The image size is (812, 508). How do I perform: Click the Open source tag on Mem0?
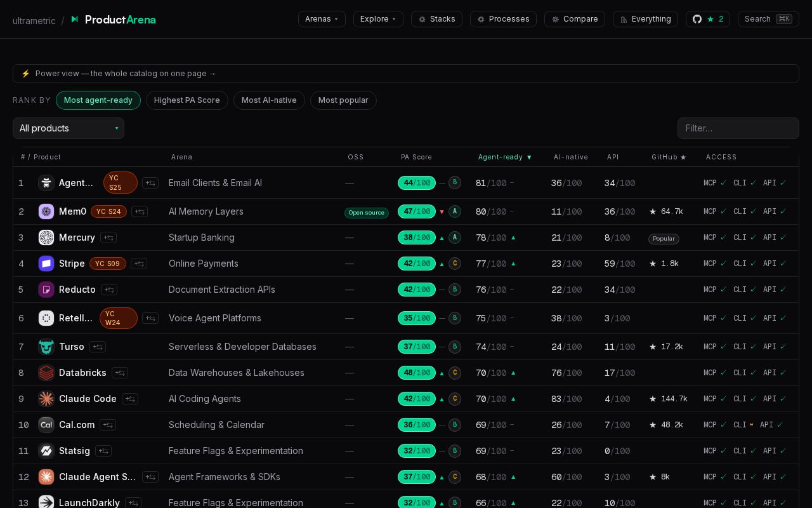367,213
